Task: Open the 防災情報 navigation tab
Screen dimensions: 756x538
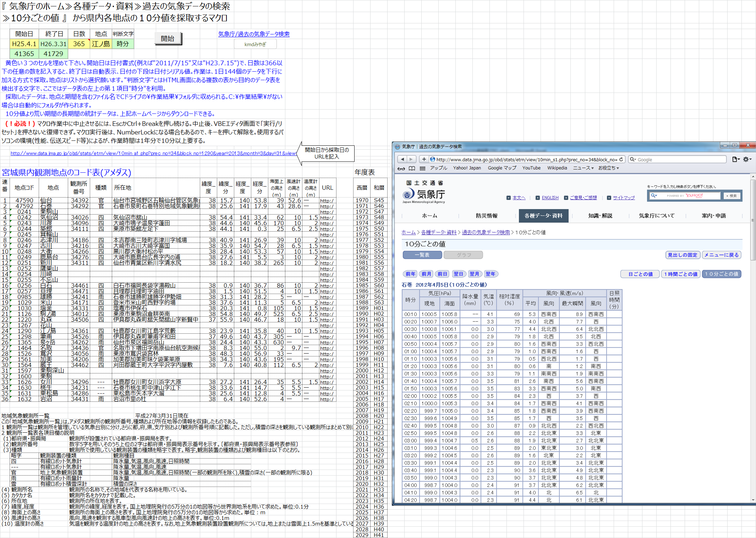Action: 487,216
